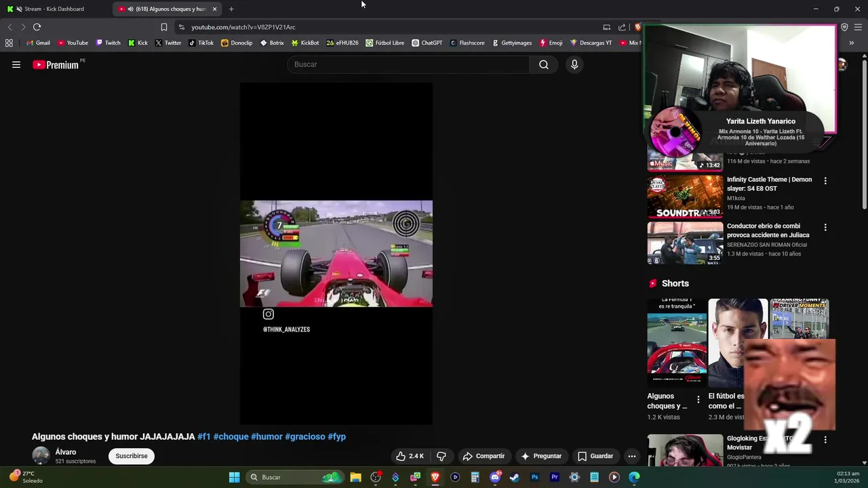Open the Twitch bookmark
Viewport: 868px width, 488px height.
(x=108, y=43)
